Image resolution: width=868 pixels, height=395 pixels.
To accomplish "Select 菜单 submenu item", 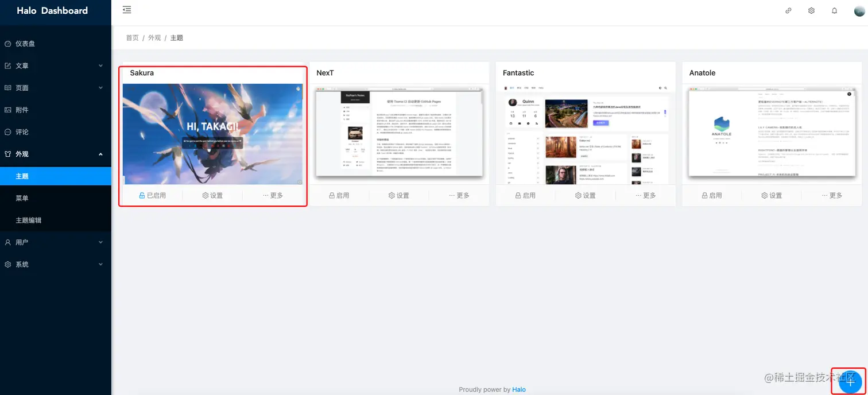I will pos(56,198).
